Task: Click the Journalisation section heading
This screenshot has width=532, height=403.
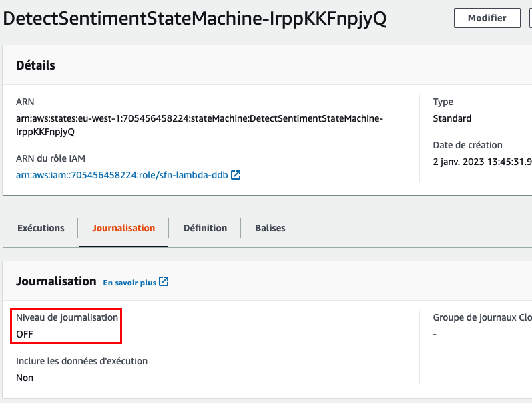Action: (x=56, y=281)
